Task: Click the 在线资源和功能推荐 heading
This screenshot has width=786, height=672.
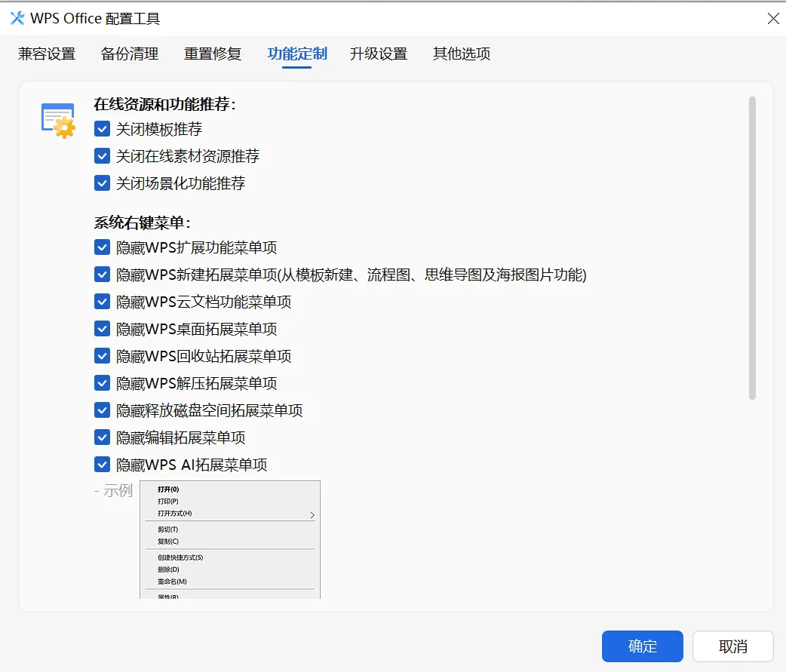Action: (164, 104)
